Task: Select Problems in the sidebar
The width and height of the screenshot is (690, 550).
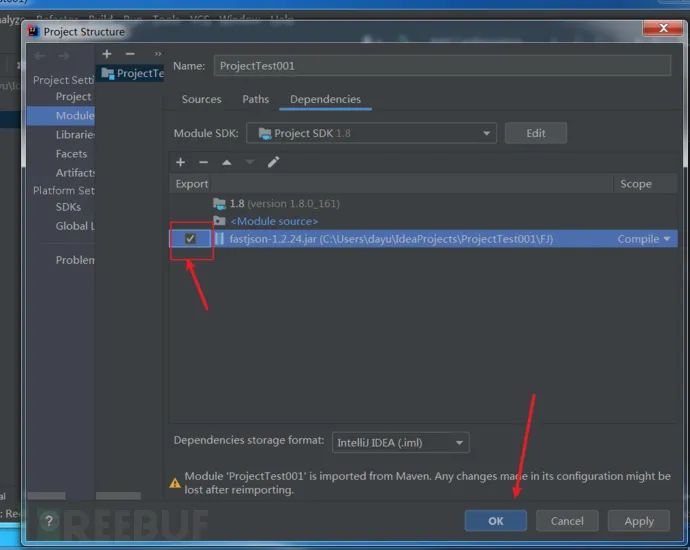Action: pyautogui.click(x=74, y=260)
